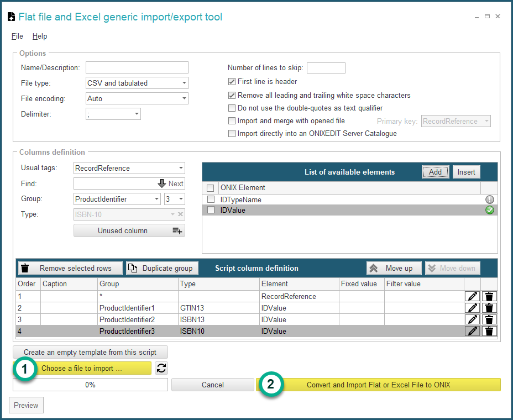Tick the IDValue element checkbox
The image size is (513, 420).
click(x=211, y=210)
